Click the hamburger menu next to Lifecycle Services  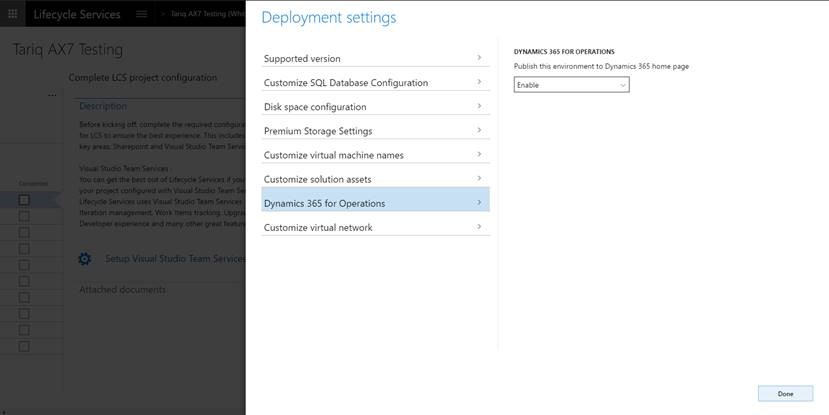click(x=142, y=14)
